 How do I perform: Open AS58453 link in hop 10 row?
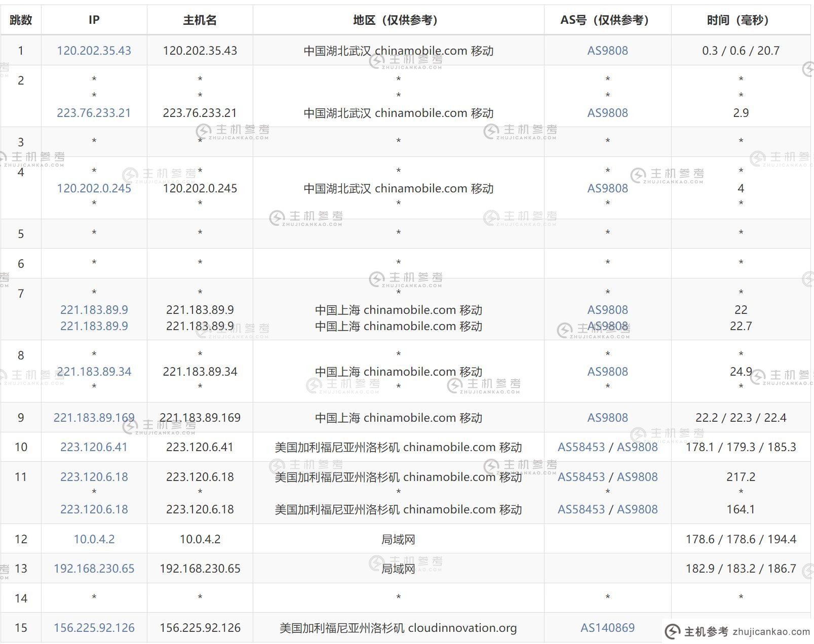point(581,447)
